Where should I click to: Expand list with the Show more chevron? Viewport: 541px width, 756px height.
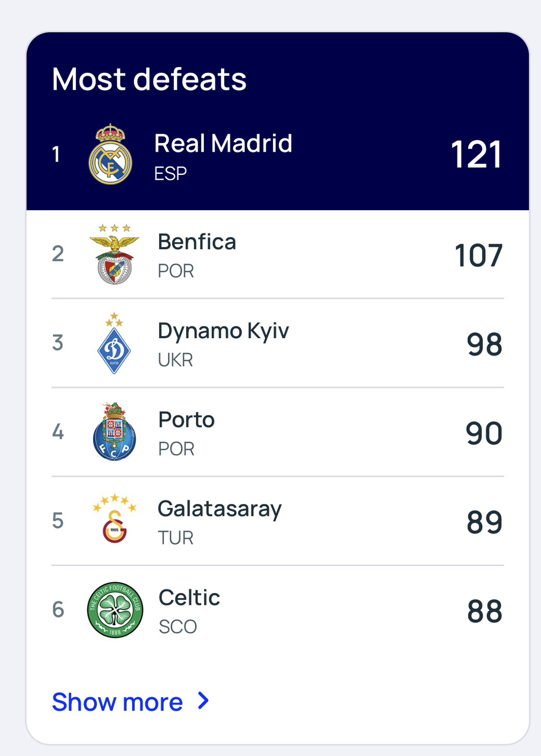click(203, 701)
